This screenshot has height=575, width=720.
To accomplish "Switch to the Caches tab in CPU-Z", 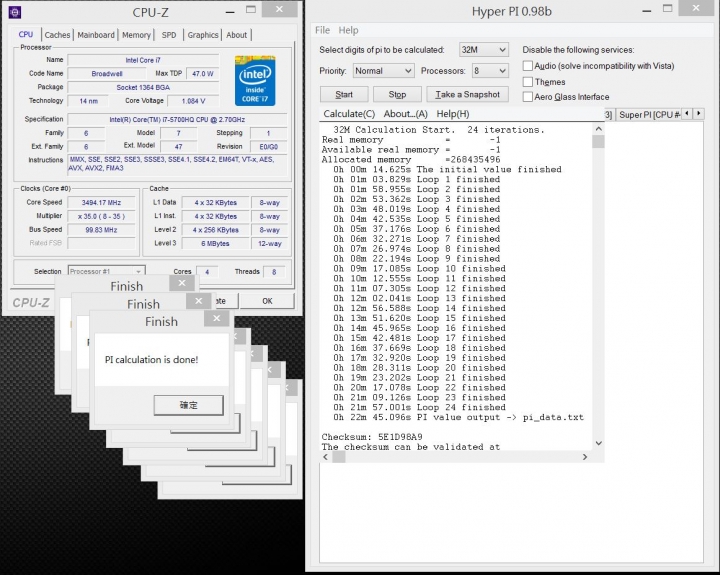I will [x=57, y=35].
